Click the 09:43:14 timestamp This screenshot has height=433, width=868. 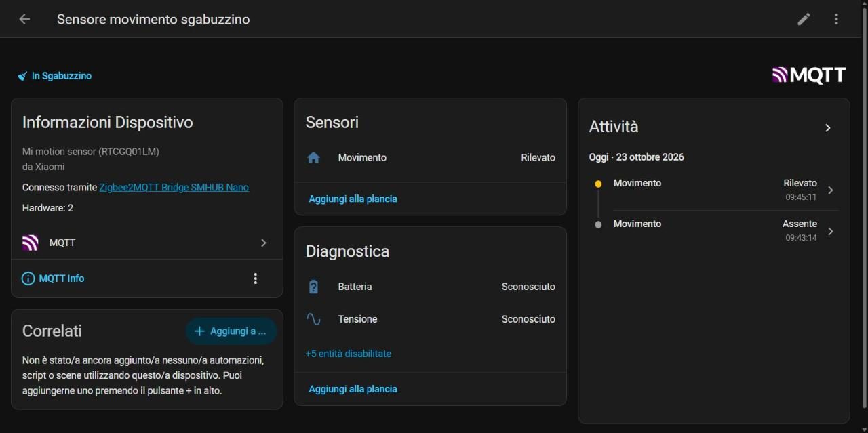pyautogui.click(x=802, y=238)
